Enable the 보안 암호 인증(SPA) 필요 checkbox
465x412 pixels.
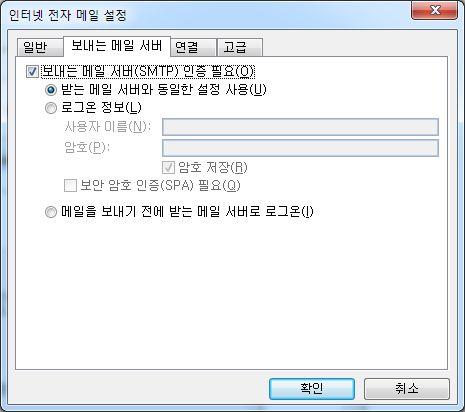pyautogui.click(x=70, y=186)
